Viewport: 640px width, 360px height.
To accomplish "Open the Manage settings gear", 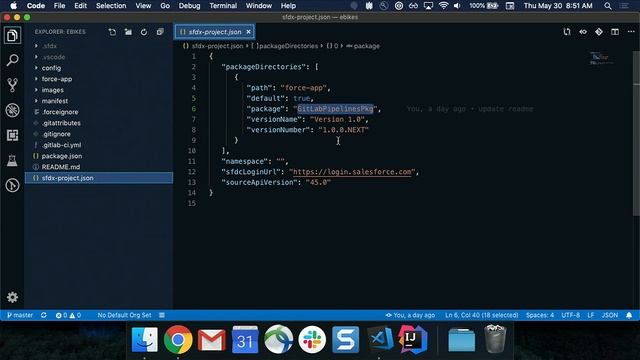I will (12, 297).
